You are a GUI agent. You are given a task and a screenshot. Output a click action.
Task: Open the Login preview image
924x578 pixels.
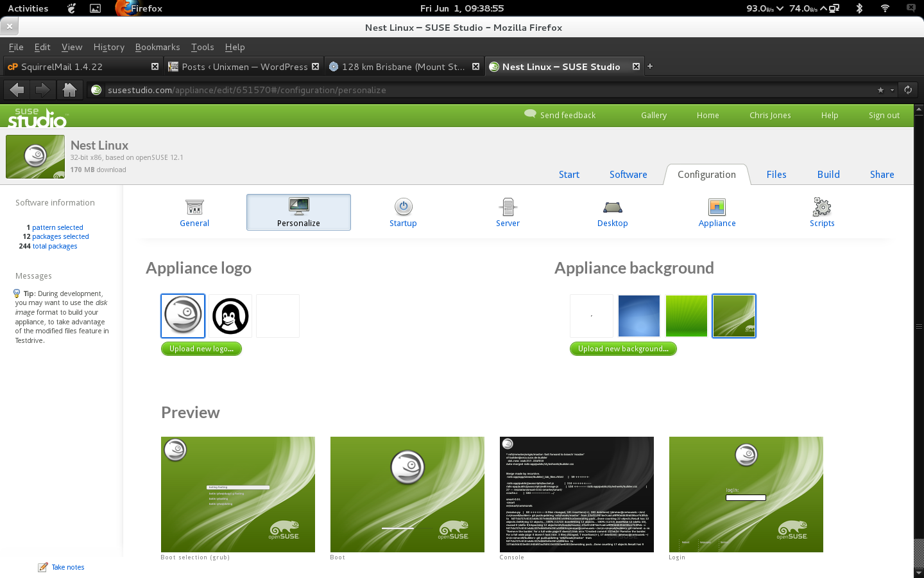pyautogui.click(x=746, y=495)
